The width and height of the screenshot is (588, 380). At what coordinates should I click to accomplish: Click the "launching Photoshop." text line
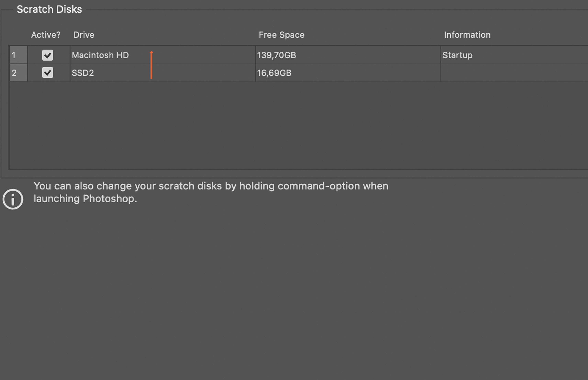point(85,199)
